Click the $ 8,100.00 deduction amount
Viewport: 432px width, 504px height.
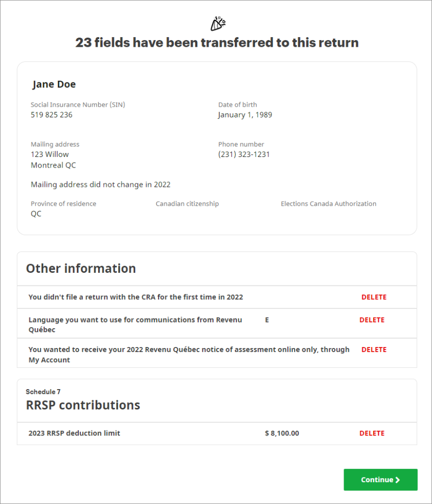[x=282, y=433]
